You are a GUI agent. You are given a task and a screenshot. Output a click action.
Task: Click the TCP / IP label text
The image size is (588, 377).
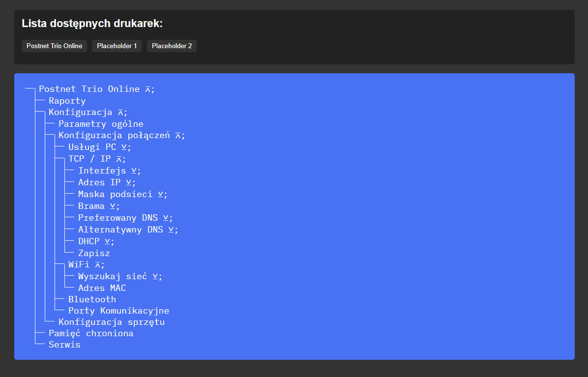pos(89,159)
